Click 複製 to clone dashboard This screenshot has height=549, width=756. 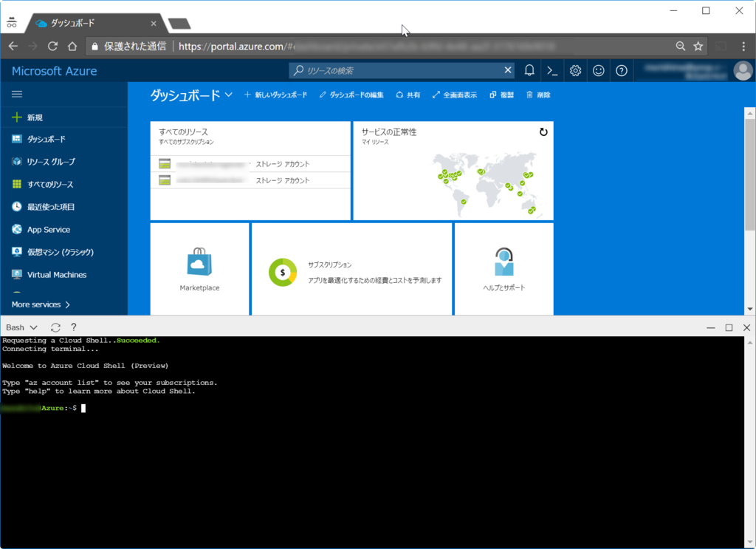point(501,95)
